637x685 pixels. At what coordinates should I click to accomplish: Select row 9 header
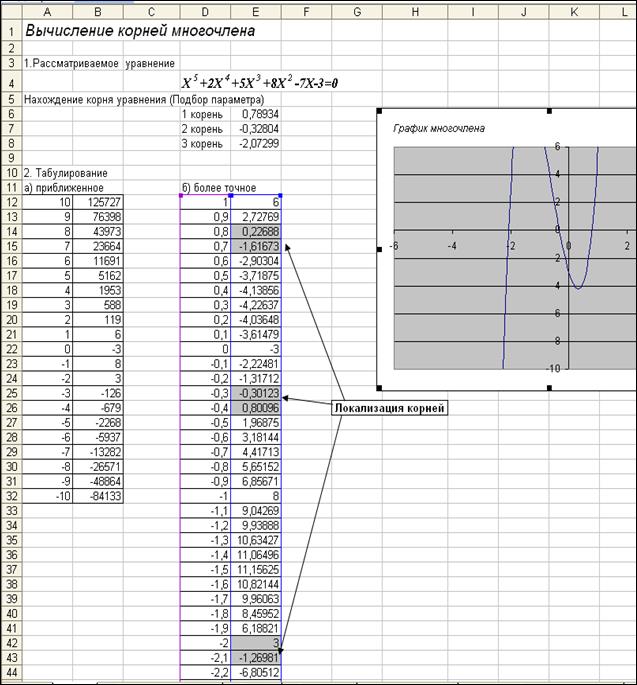[11, 158]
